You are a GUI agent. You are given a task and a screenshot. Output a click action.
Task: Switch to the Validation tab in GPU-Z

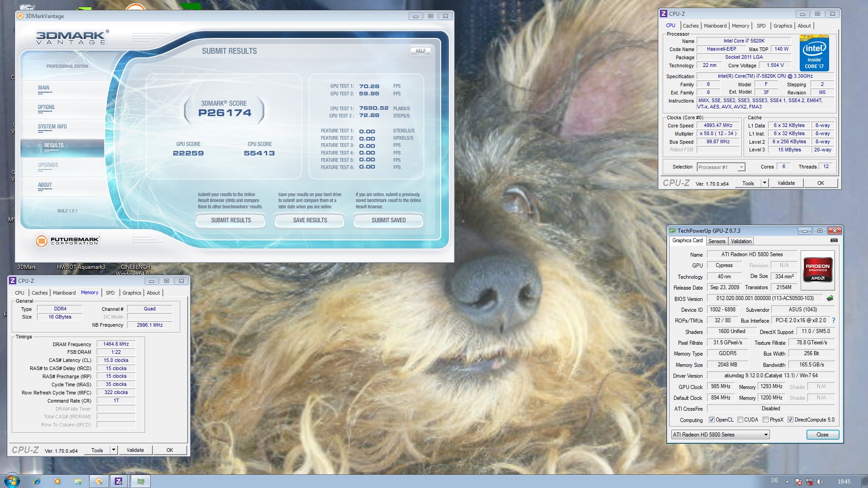(x=741, y=241)
